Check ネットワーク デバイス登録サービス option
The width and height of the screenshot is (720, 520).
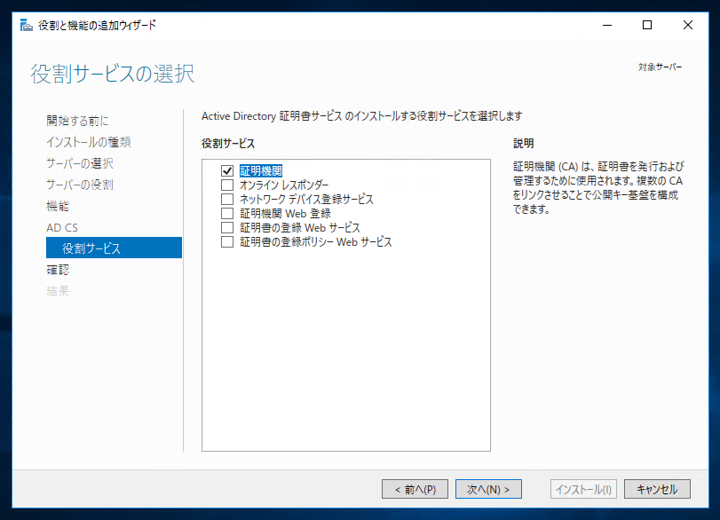tap(227, 199)
